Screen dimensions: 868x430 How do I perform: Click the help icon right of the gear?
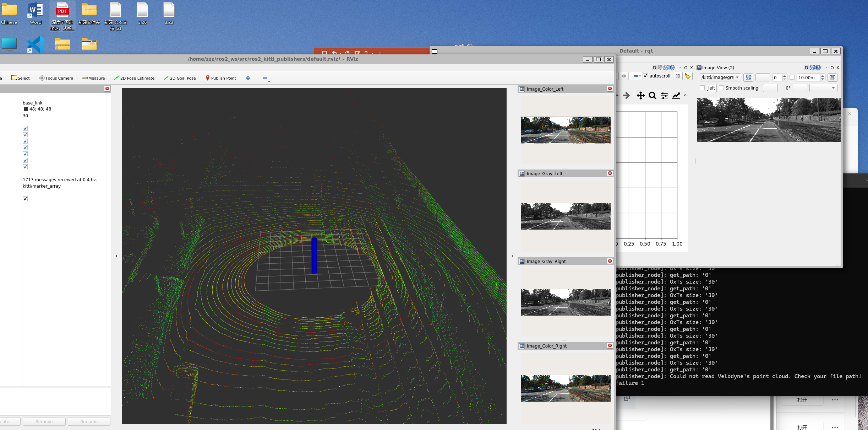click(672, 68)
